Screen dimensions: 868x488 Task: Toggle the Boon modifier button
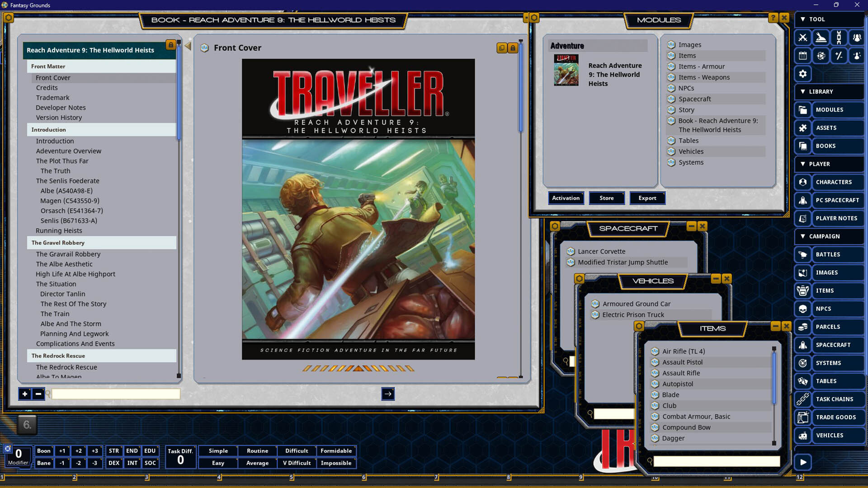coord(44,450)
